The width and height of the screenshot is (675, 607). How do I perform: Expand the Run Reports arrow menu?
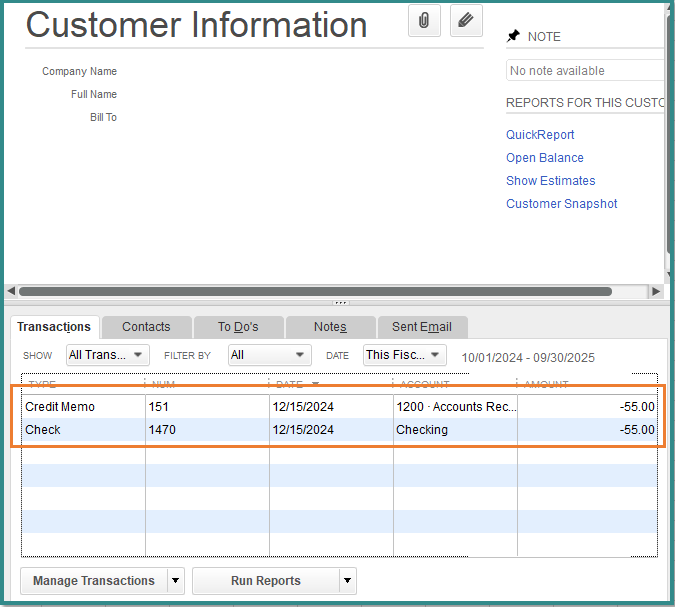click(348, 581)
